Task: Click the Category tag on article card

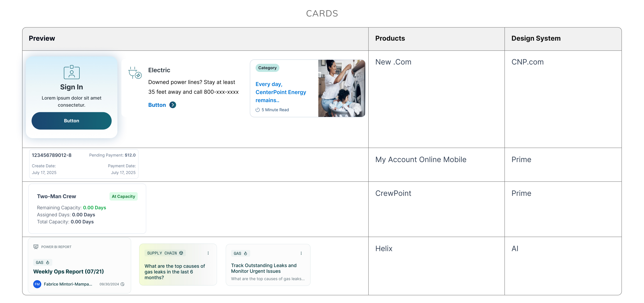Action: 267,68
